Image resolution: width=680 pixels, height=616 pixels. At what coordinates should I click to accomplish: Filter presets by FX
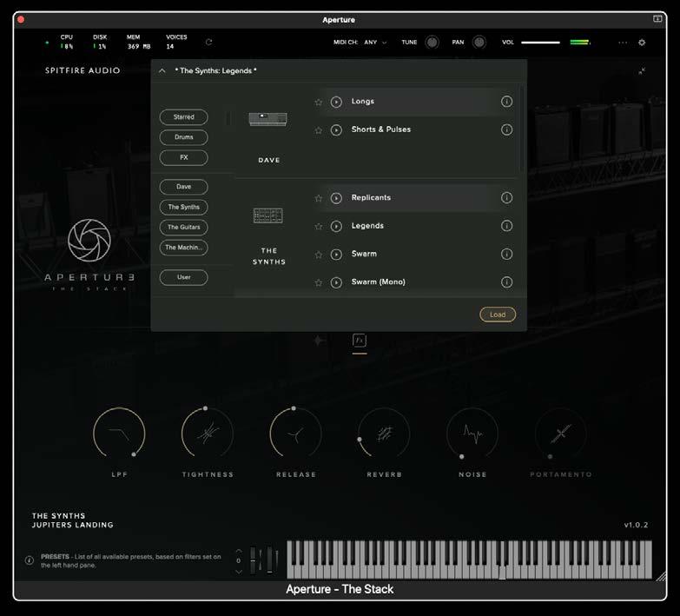tap(183, 157)
